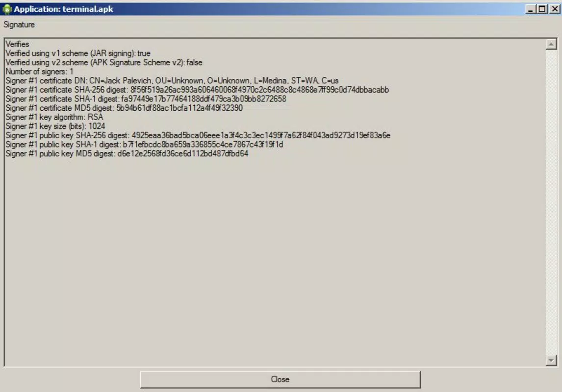Click the 'Verifies' line
Screen dimensions: 562x392
pos(17,44)
